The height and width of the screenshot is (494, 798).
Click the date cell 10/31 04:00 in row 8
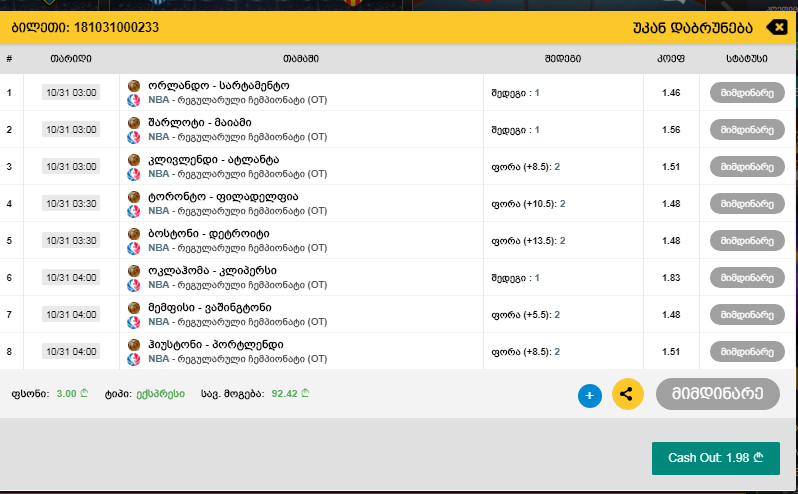(x=71, y=352)
